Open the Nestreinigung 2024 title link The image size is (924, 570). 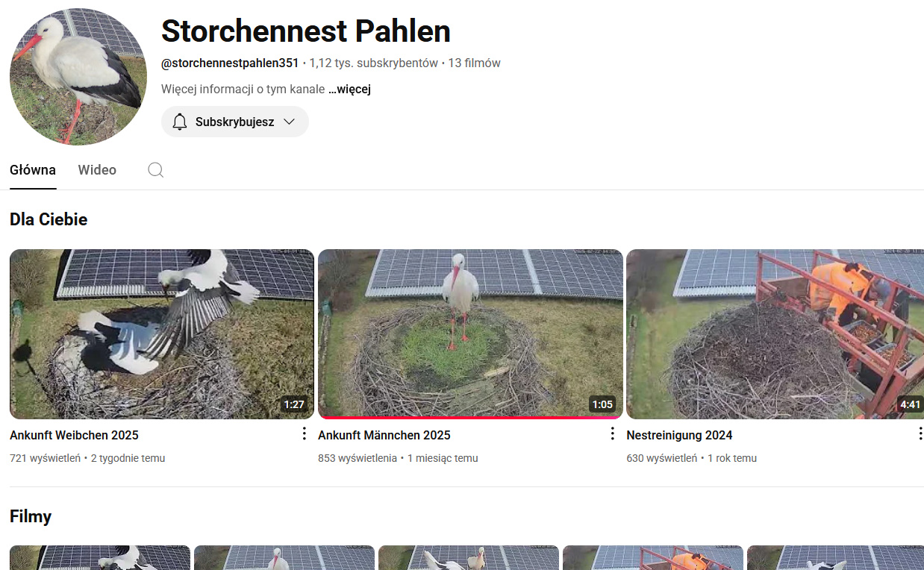(679, 435)
